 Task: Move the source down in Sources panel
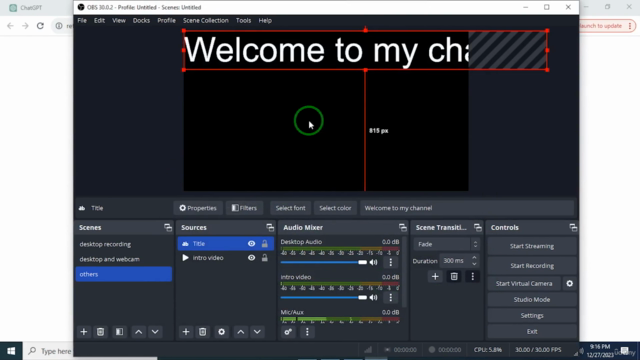point(257,332)
